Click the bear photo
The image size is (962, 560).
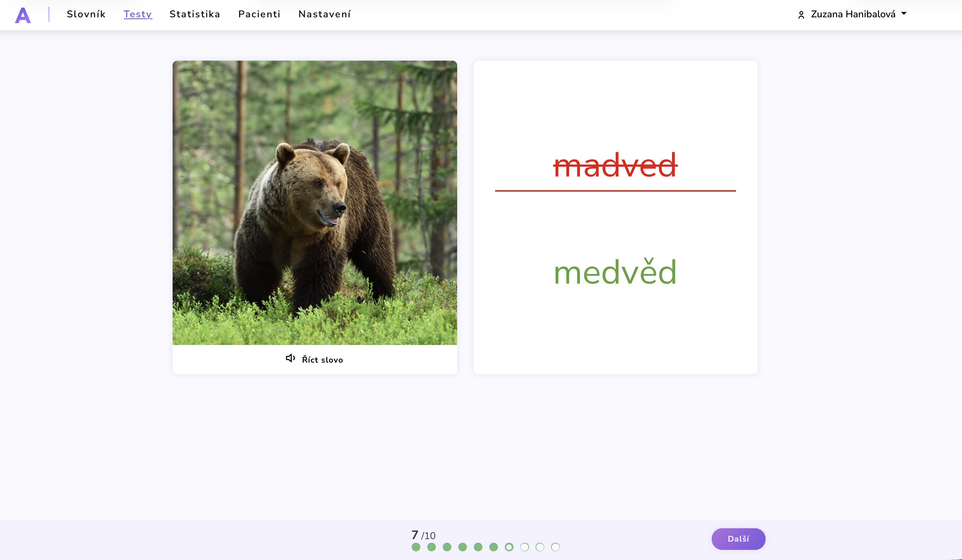click(315, 202)
